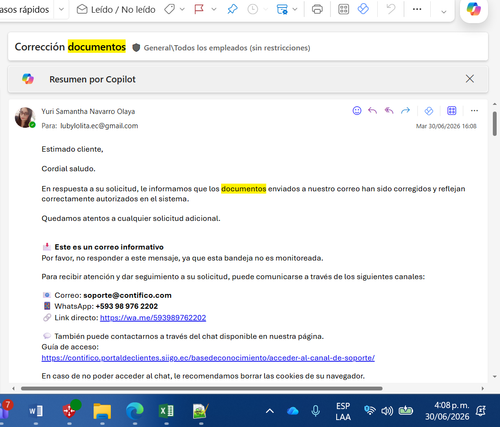Screen dimensions: 500x427
Task: Show hidden system tray icons chevron
Action: click(270, 411)
